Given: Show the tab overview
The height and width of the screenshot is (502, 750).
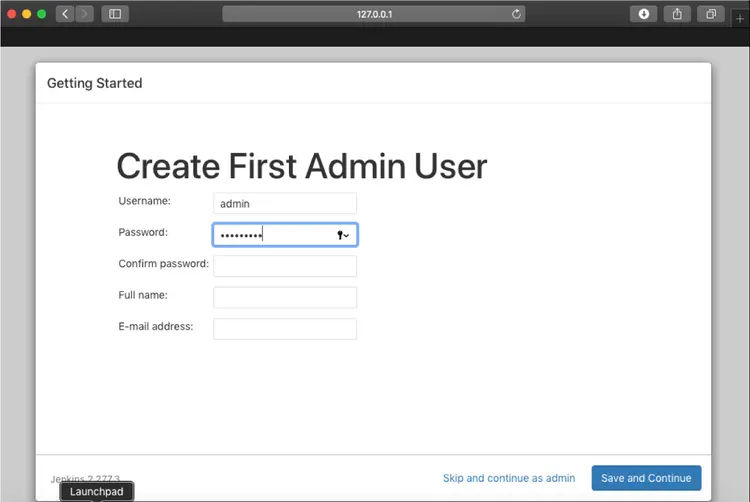Looking at the screenshot, I should [711, 14].
